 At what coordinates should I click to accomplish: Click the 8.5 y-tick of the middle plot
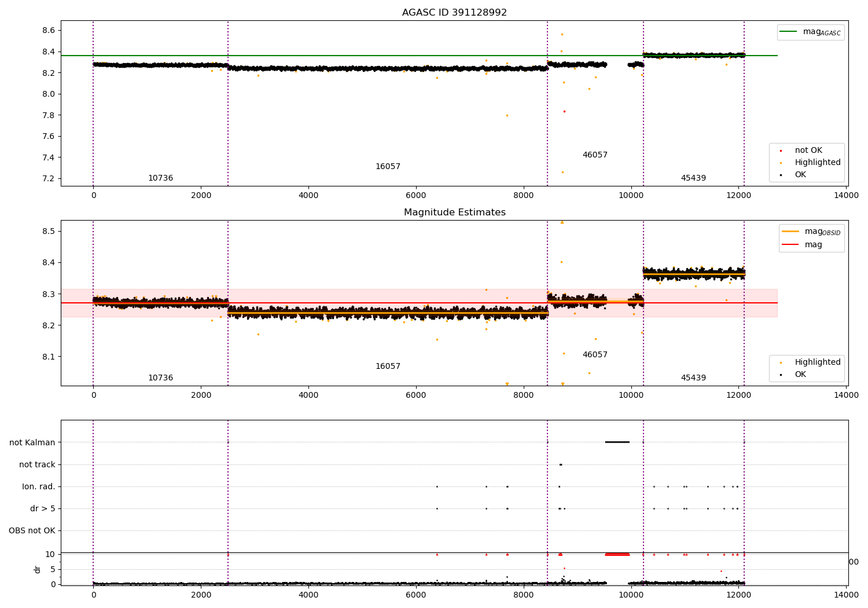coord(49,231)
